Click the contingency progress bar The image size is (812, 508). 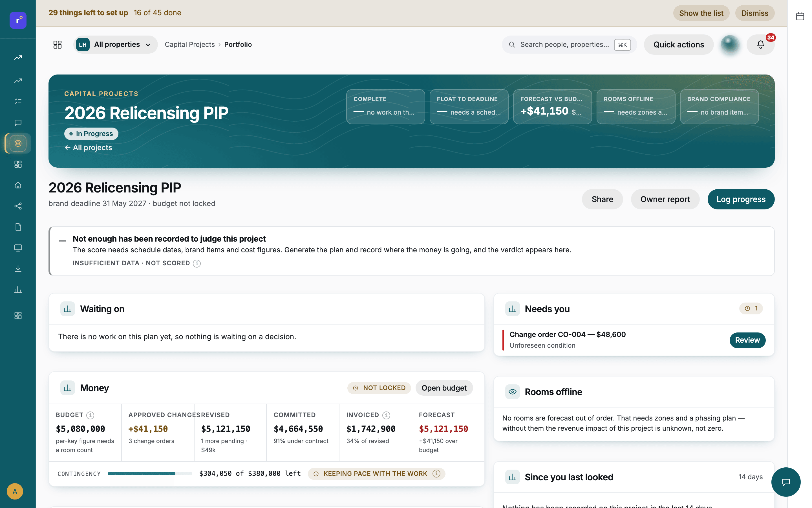tap(150, 473)
